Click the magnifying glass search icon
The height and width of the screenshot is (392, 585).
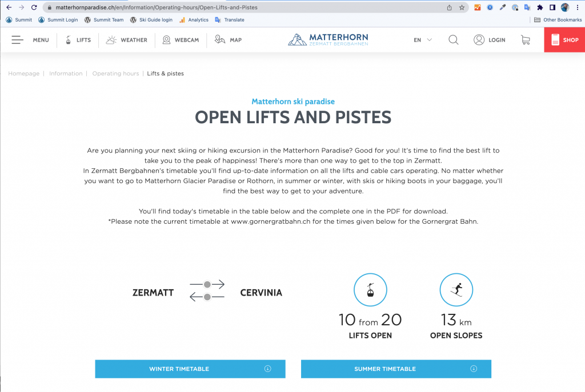click(453, 40)
